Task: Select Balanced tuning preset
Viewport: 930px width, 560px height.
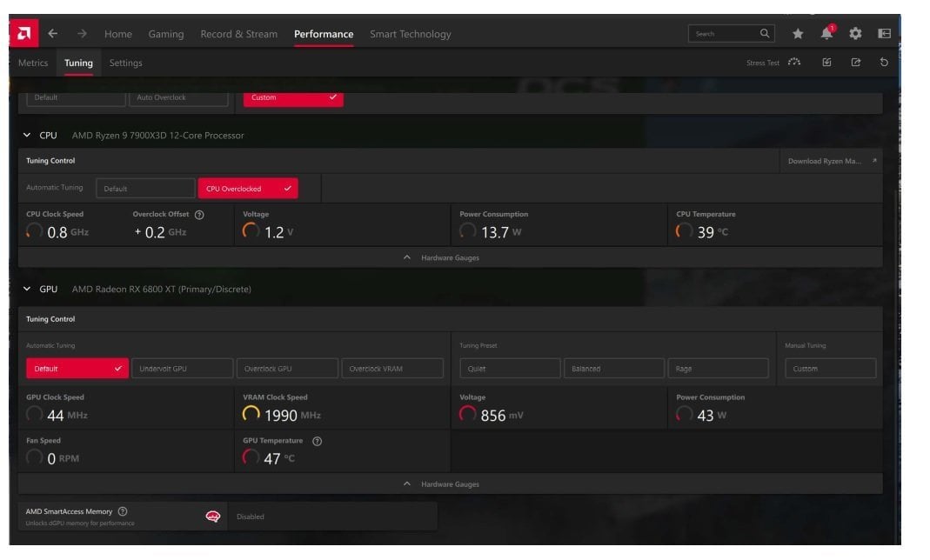Action: click(614, 369)
